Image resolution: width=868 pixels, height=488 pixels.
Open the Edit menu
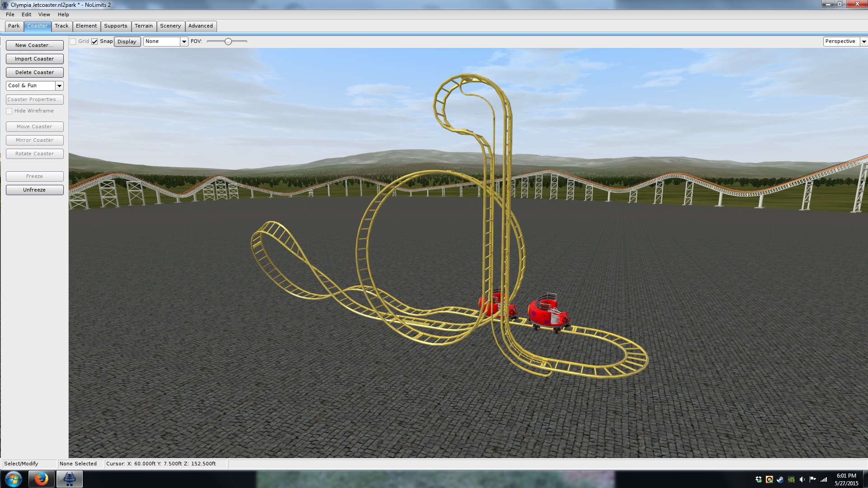click(x=26, y=14)
